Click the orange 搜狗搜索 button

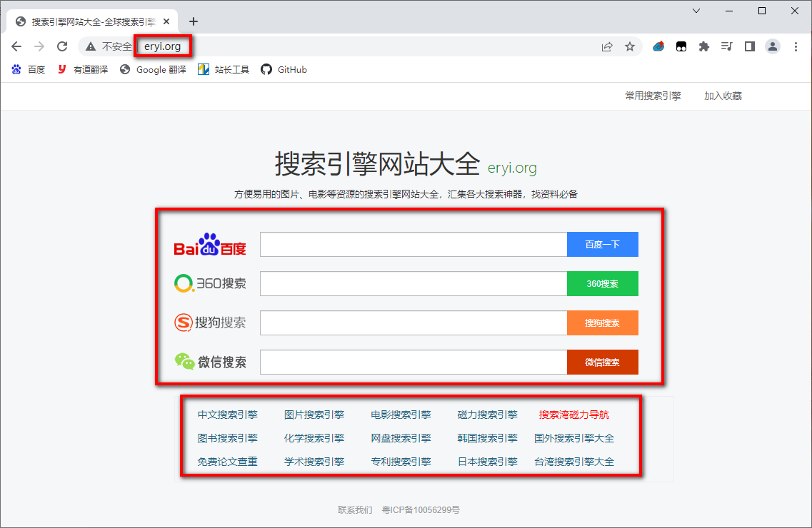tap(603, 323)
